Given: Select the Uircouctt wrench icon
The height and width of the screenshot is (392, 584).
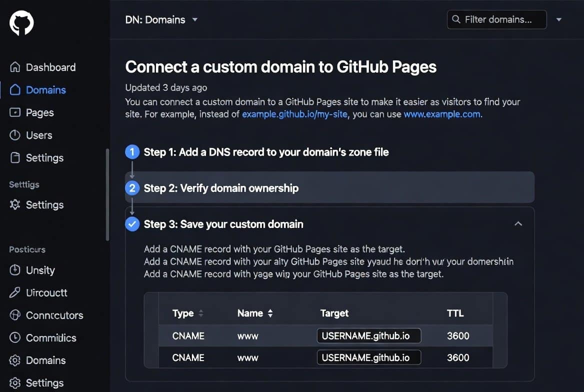Looking at the screenshot, I should tap(15, 292).
